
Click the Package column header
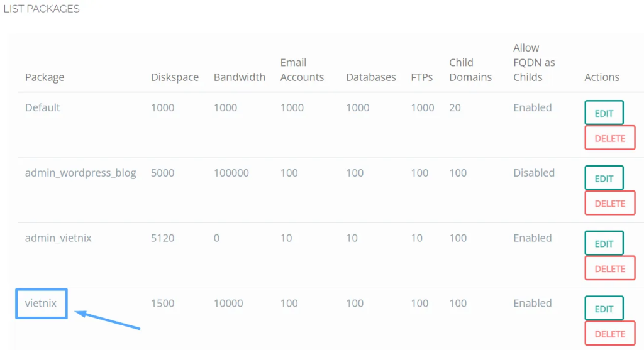click(x=45, y=77)
